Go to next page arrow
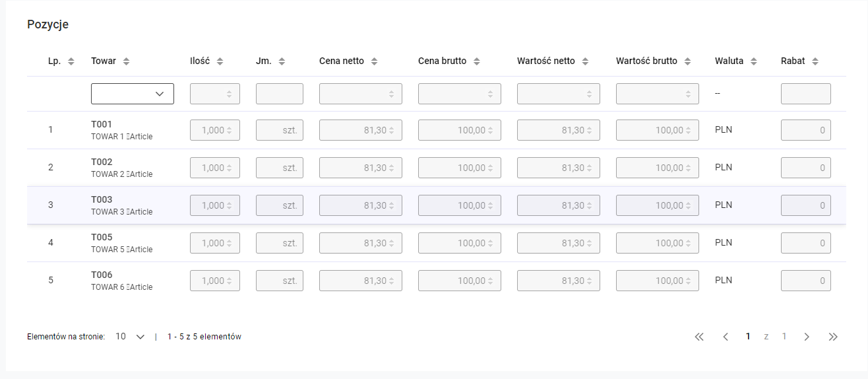This screenshot has width=868, height=379. pos(807,337)
